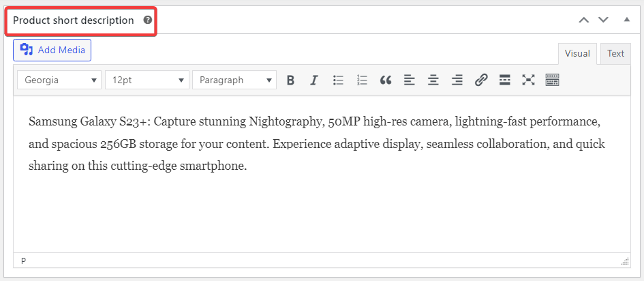Screen dimensions: 644x281
Task: Click the Add Media button
Action: [52, 50]
